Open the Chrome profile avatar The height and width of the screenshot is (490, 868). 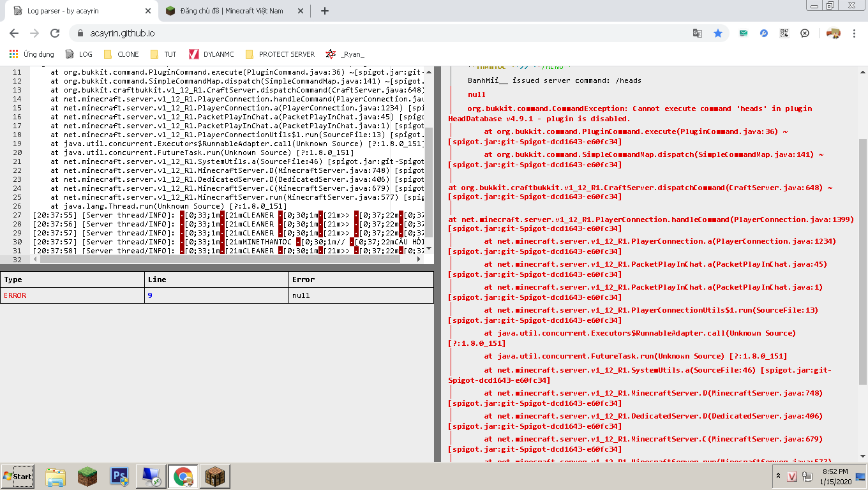click(x=833, y=33)
